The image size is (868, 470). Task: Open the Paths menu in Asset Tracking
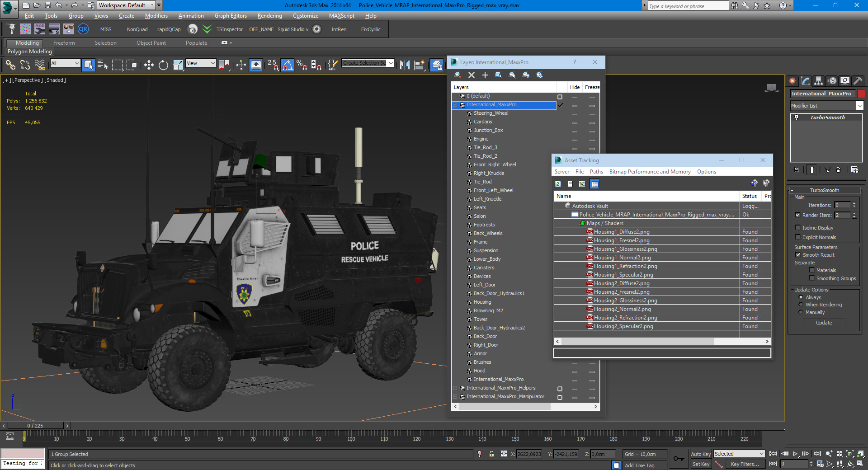click(596, 172)
